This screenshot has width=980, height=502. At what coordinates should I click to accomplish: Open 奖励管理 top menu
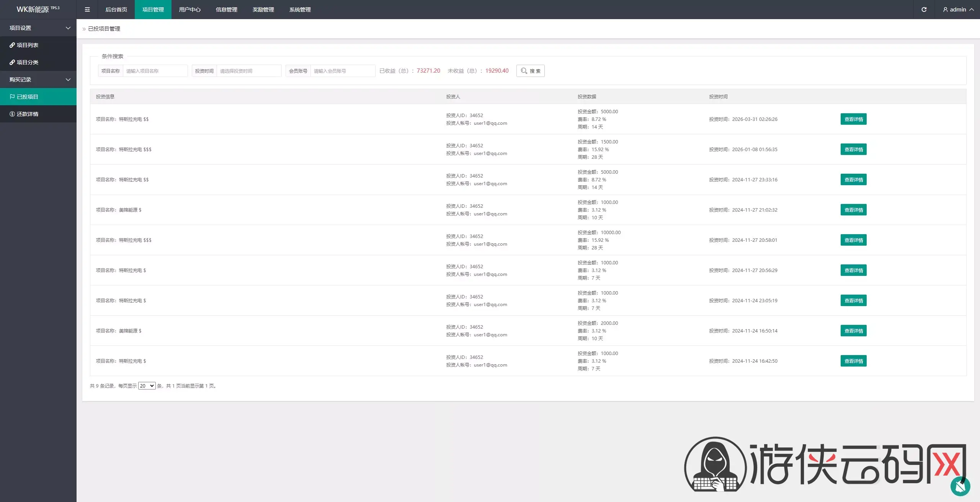(x=263, y=10)
